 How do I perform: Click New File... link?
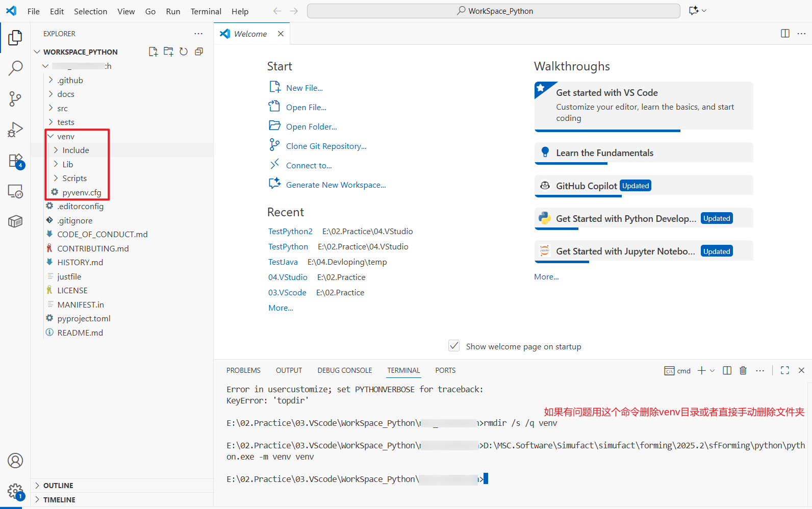[304, 88]
